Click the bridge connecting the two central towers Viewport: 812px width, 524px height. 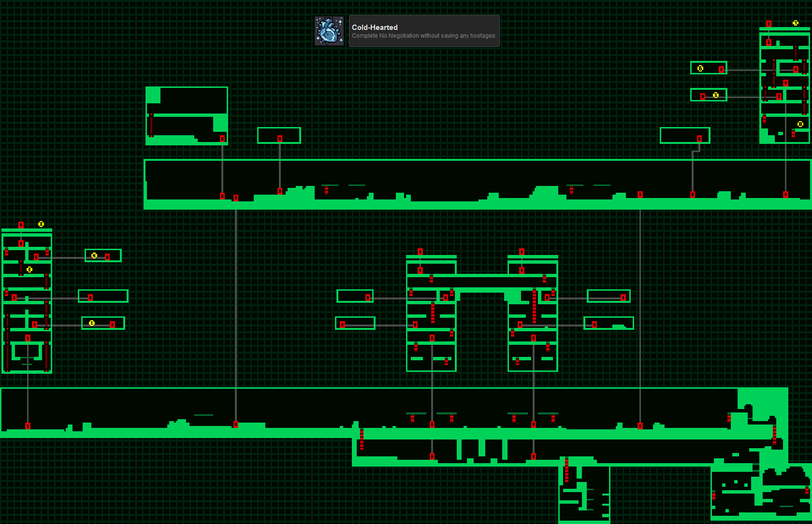482,283
